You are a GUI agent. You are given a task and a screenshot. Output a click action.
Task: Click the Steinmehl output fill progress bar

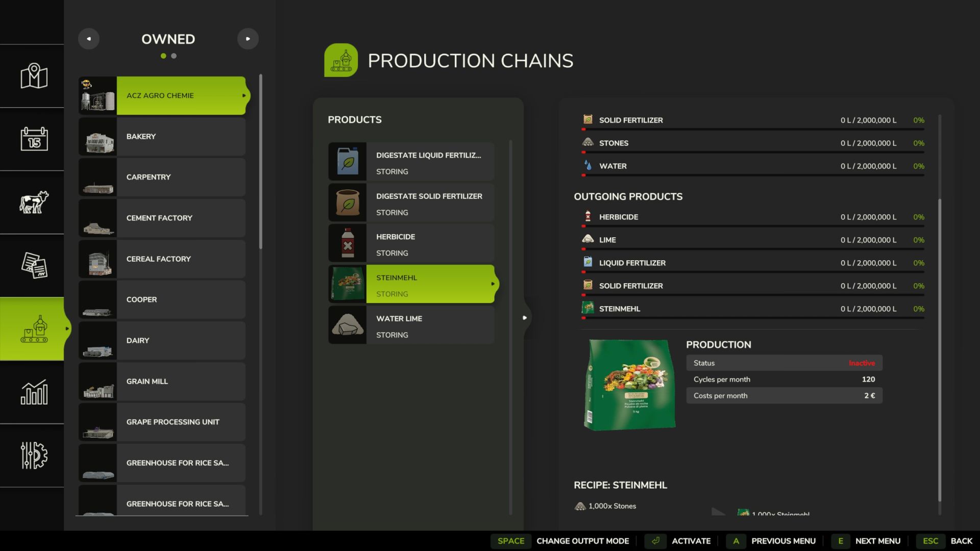(x=753, y=318)
